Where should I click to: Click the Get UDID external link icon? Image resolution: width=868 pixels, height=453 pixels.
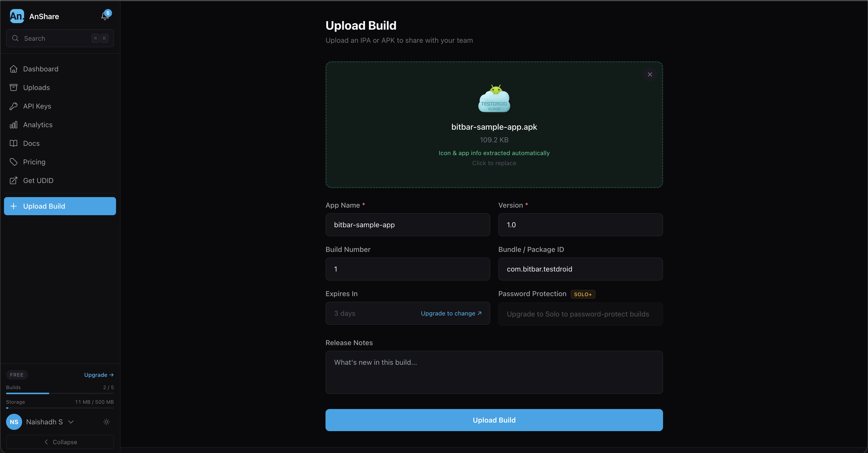[14, 180]
